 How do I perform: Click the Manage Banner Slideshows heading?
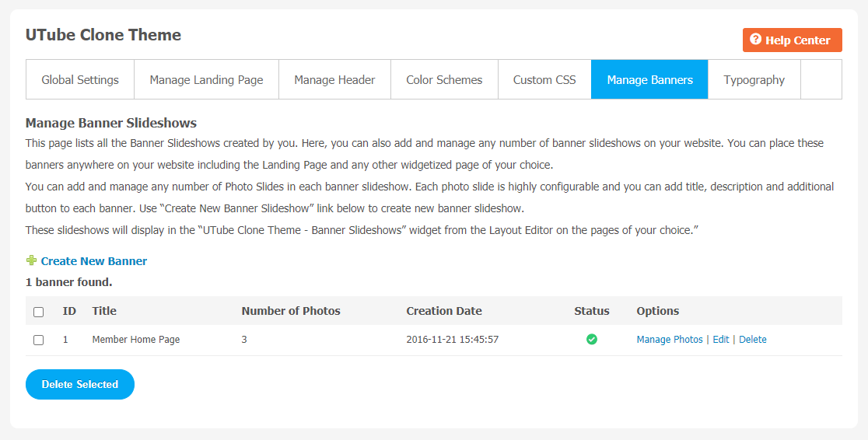[x=110, y=122]
